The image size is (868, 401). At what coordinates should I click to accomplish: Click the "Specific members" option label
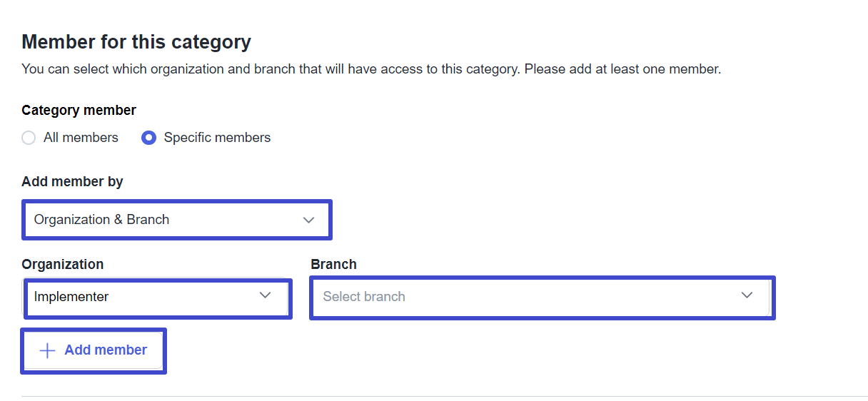pos(217,138)
